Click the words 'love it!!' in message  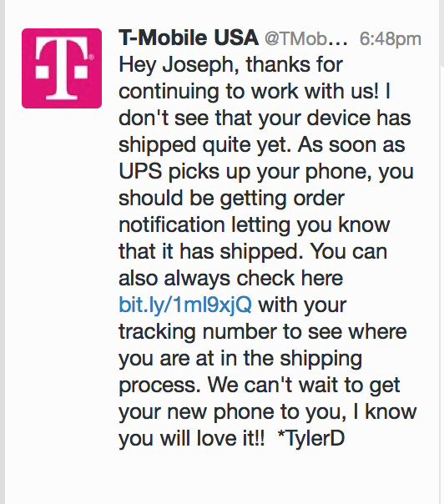[230, 438]
